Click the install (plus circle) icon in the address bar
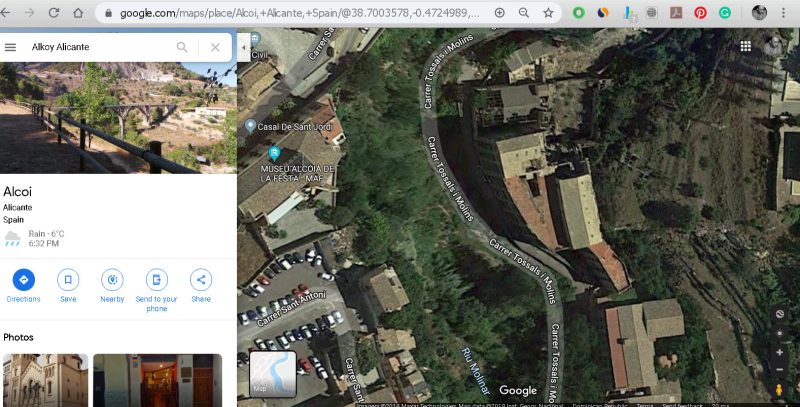Screen dimensions: 800x407 pos(499,13)
